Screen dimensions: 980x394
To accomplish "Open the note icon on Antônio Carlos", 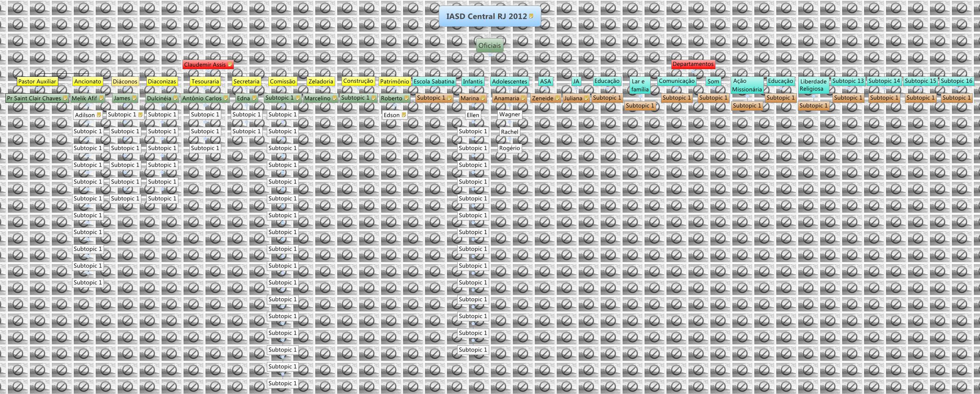I will pyautogui.click(x=226, y=98).
